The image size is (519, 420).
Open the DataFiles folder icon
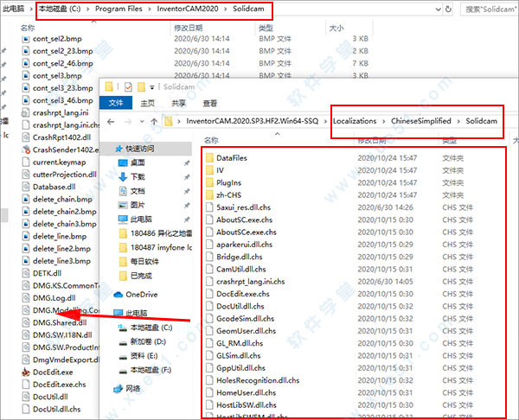tap(208, 158)
